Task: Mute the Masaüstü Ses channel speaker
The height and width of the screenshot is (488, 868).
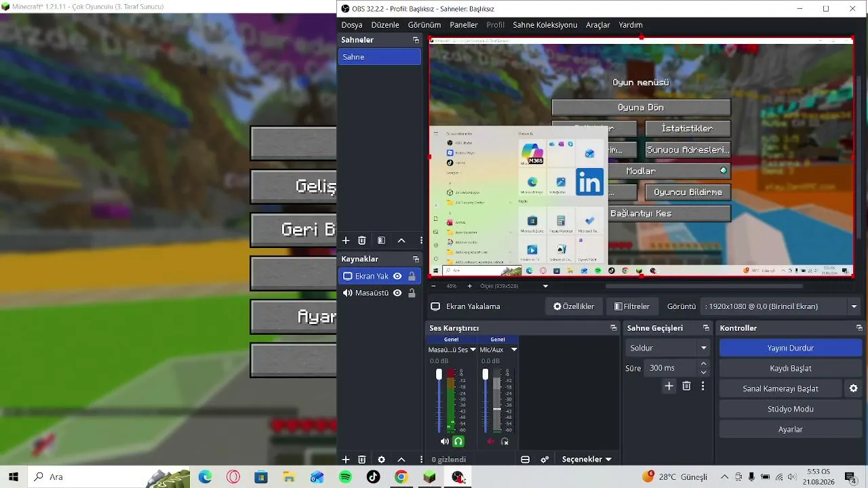Action: point(444,442)
